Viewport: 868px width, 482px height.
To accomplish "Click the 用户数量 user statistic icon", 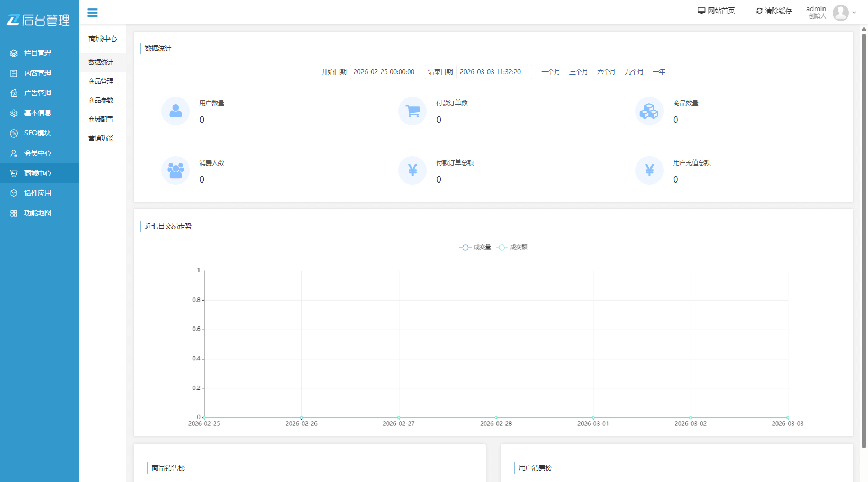I will point(175,111).
